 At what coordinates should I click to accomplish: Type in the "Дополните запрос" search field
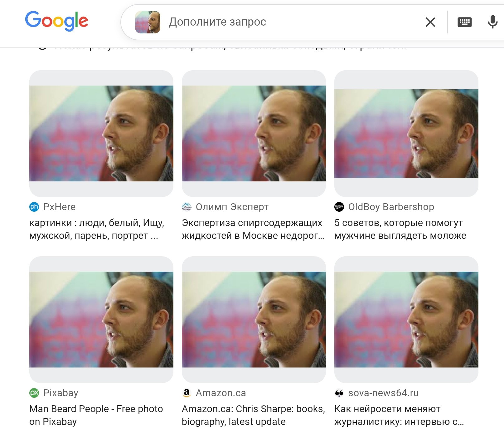click(281, 22)
